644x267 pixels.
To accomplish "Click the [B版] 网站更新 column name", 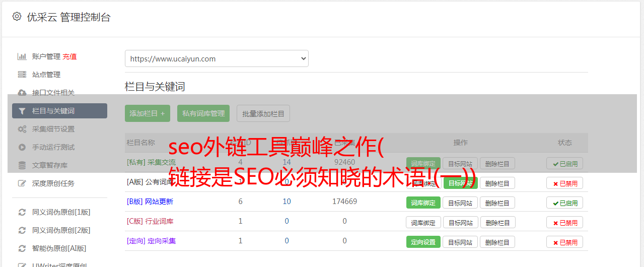I will click(x=150, y=202).
